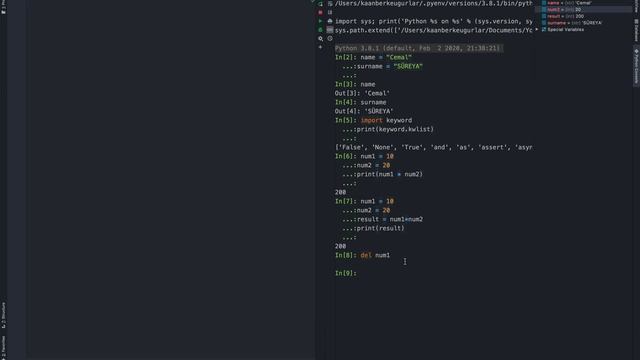This screenshot has height=360, width=640.
Task: Expand the Special Variables node
Action: (537, 29)
